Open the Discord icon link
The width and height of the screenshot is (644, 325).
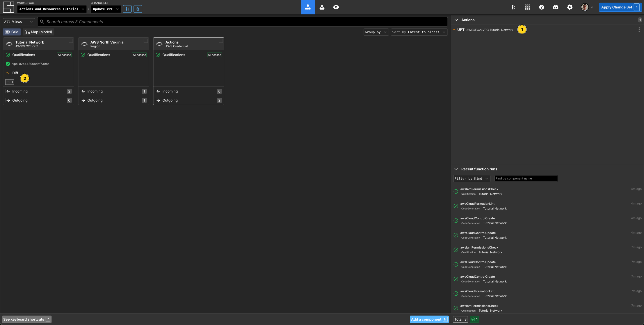[x=555, y=7]
